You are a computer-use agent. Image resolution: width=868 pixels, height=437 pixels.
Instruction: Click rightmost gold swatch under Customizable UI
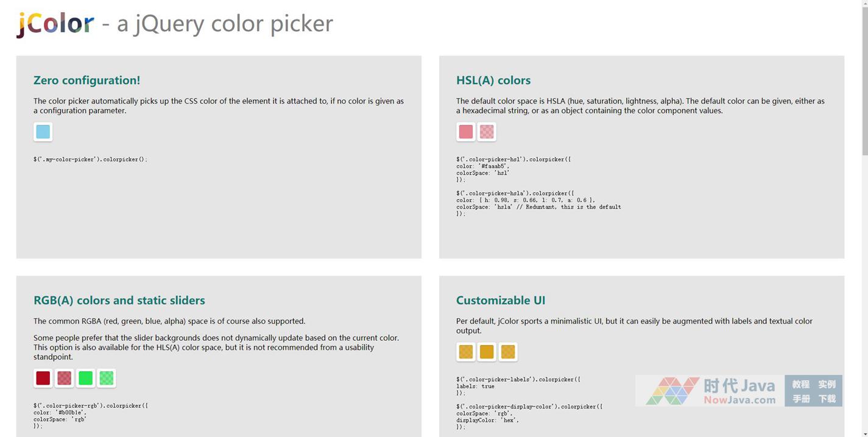(508, 352)
